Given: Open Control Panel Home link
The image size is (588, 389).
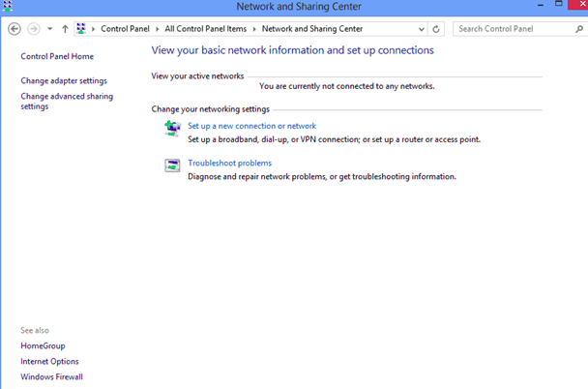Looking at the screenshot, I should [x=57, y=56].
